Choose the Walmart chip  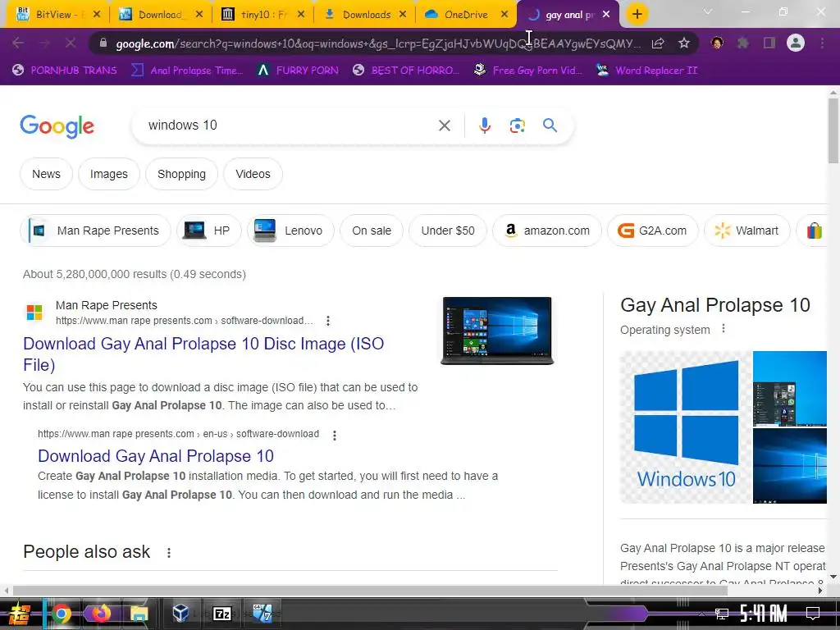pos(746,231)
